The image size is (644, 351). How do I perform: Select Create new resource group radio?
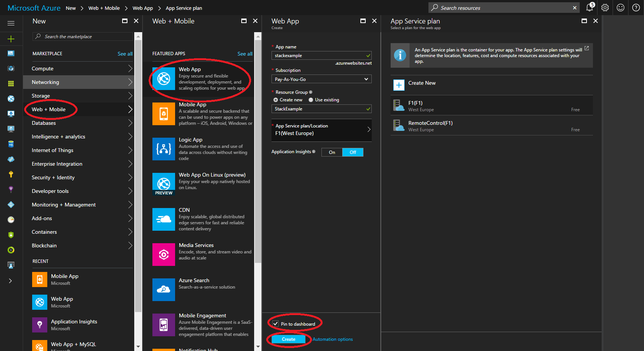pos(276,100)
